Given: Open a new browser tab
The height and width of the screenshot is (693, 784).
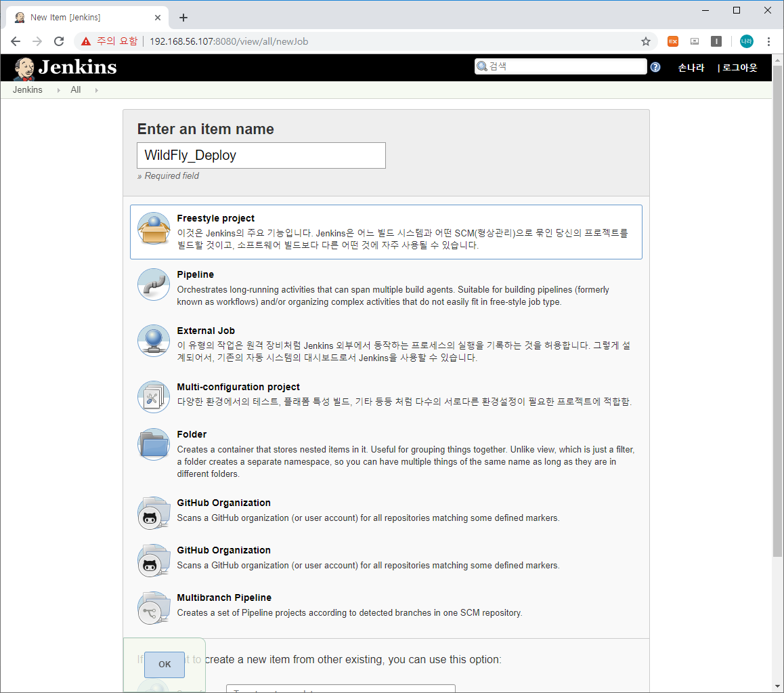Looking at the screenshot, I should [183, 18].
